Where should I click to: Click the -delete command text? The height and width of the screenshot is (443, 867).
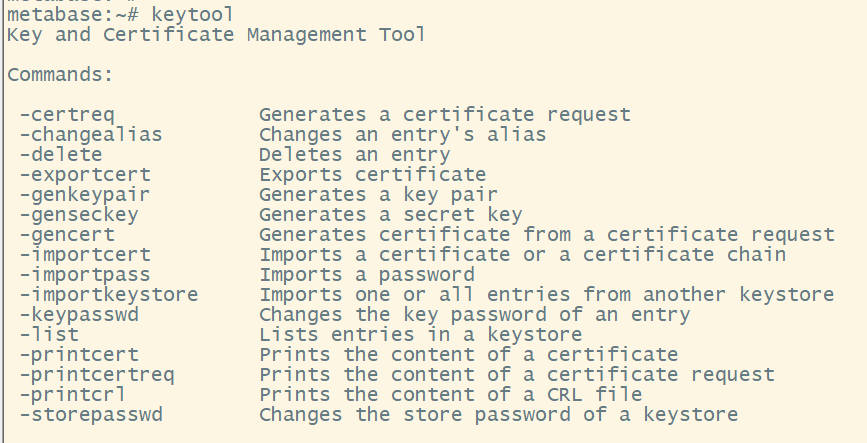(60, 155)
